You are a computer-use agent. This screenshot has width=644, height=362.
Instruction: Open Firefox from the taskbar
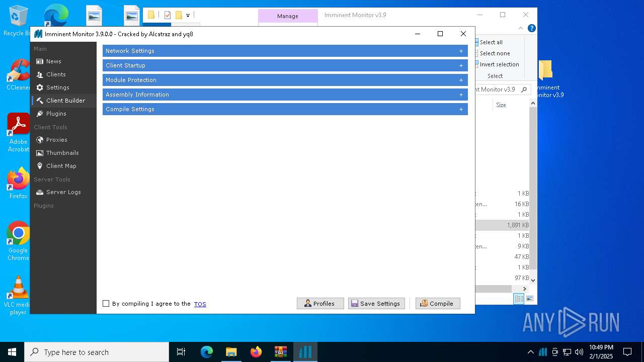[x=256, y=352]
